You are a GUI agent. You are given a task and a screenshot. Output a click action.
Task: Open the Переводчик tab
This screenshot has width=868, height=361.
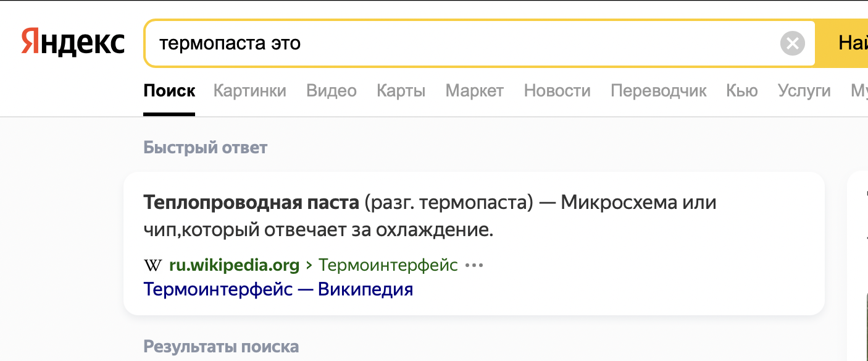tap(658, 91)
